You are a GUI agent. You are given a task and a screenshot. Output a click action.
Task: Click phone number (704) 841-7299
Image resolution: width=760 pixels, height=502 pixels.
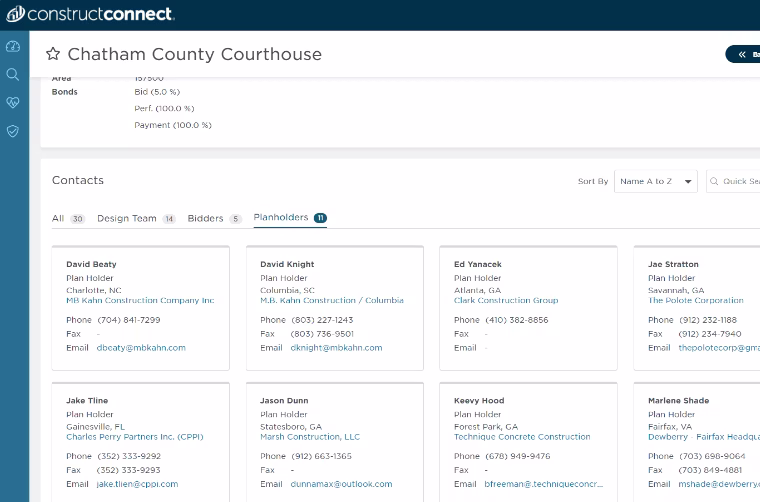[129, 320]
